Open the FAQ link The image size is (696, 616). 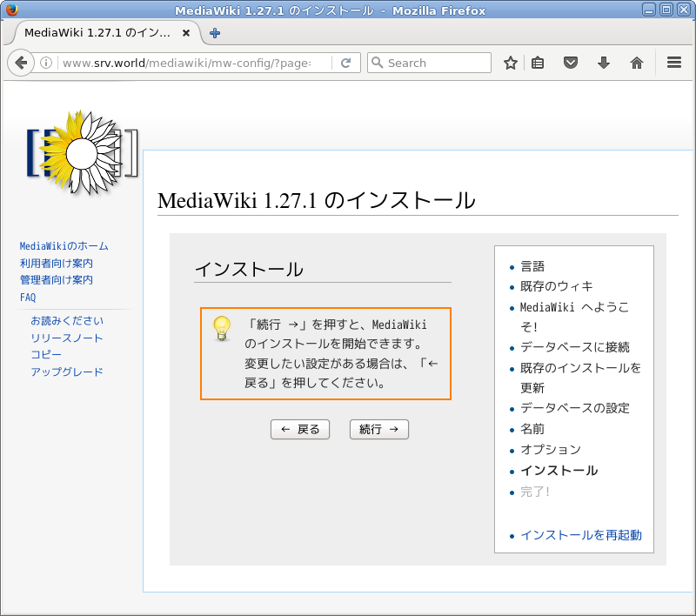pyautogui.click(x=28, y=298)
